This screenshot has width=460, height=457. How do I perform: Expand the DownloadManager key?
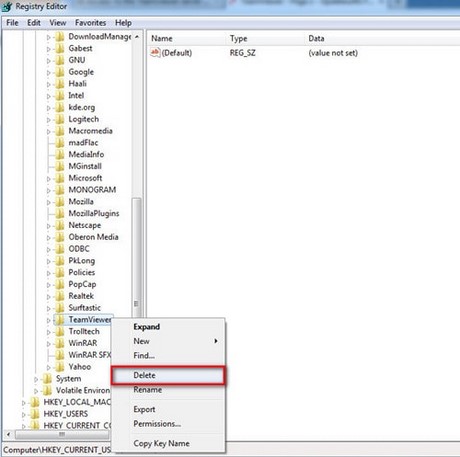48,37
